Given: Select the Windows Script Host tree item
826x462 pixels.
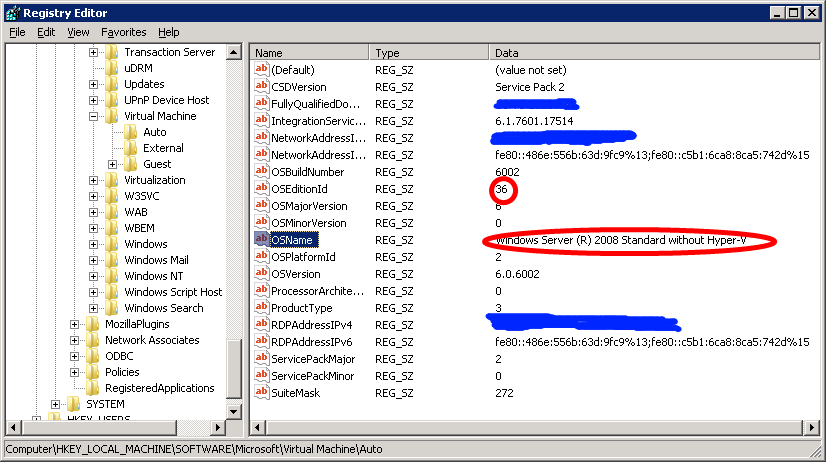Looking at the screenshot, I should point(173,292).
